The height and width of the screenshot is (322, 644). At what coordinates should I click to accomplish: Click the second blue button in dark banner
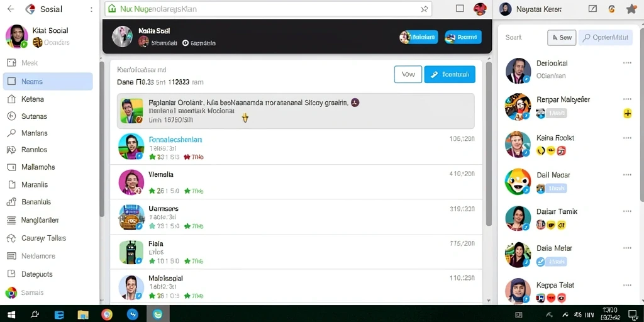pyautogui.click(x=463, y=37)
